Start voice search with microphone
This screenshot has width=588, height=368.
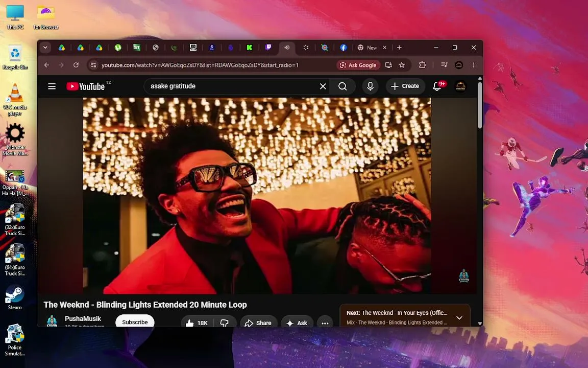click(370, 86)
